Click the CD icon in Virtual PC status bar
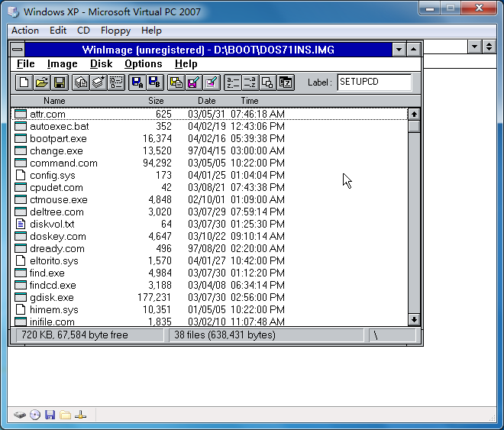The height and width of the screenshot is (430, 504). tap(35, 415)
